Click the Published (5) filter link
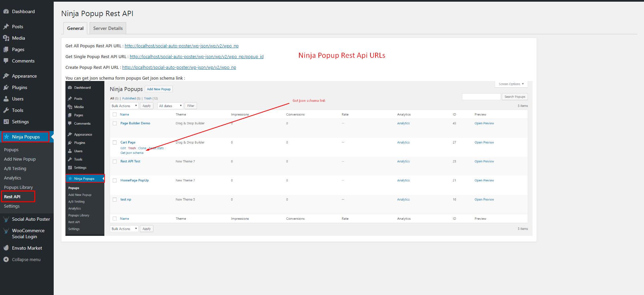The image size is (644, 295). [131, 98]
